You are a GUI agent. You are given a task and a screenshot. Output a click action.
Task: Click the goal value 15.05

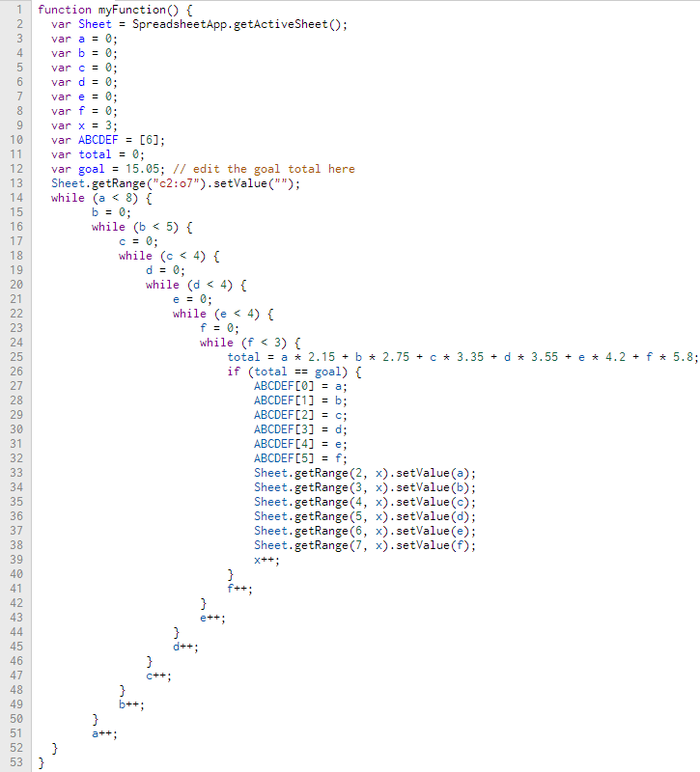(142, 169)
